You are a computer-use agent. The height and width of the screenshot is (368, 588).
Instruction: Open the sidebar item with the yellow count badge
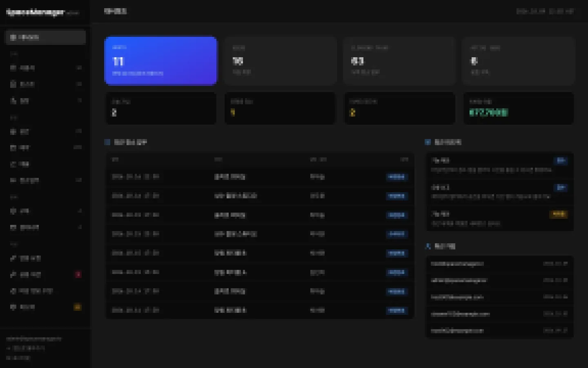(45, 307)
